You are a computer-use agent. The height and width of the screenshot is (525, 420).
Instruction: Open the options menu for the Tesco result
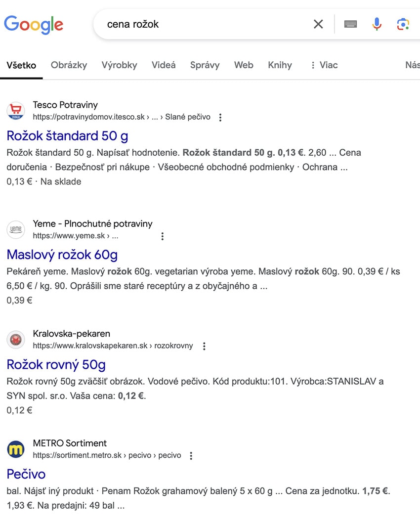[220, 117]
